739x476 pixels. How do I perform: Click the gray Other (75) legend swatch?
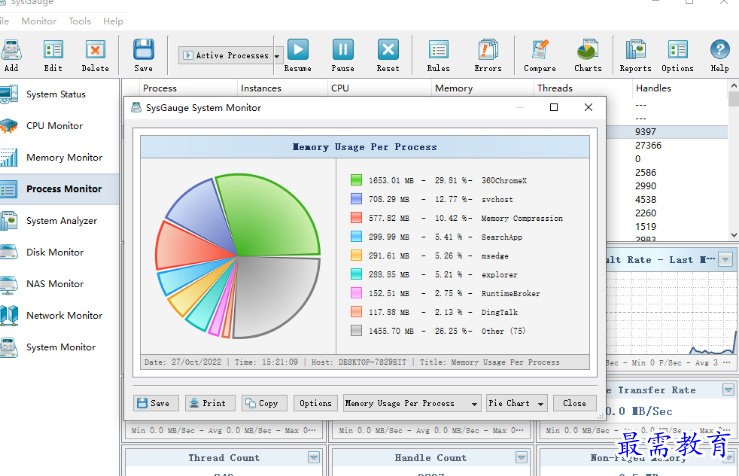(356, 331)
